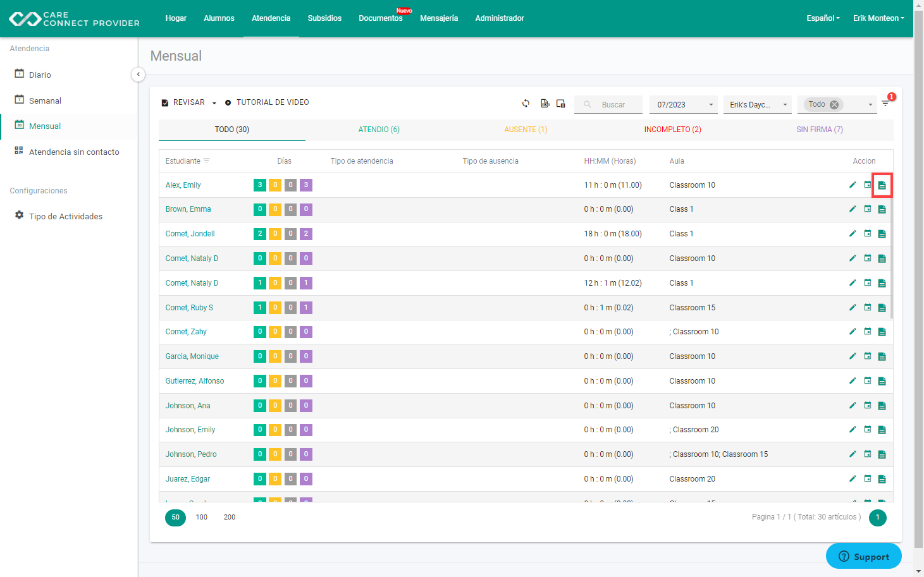Set page size to 200 items

(230, 518)
